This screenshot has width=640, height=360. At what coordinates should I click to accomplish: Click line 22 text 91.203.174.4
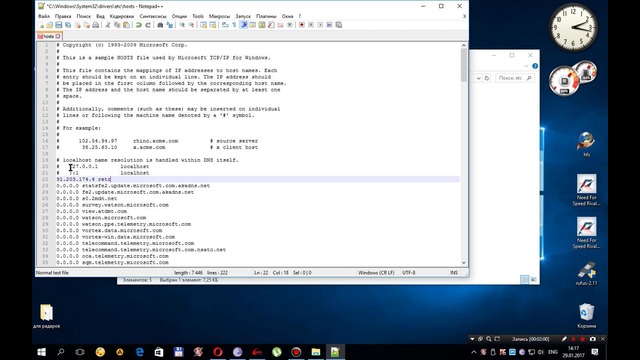tap(76, 179)
